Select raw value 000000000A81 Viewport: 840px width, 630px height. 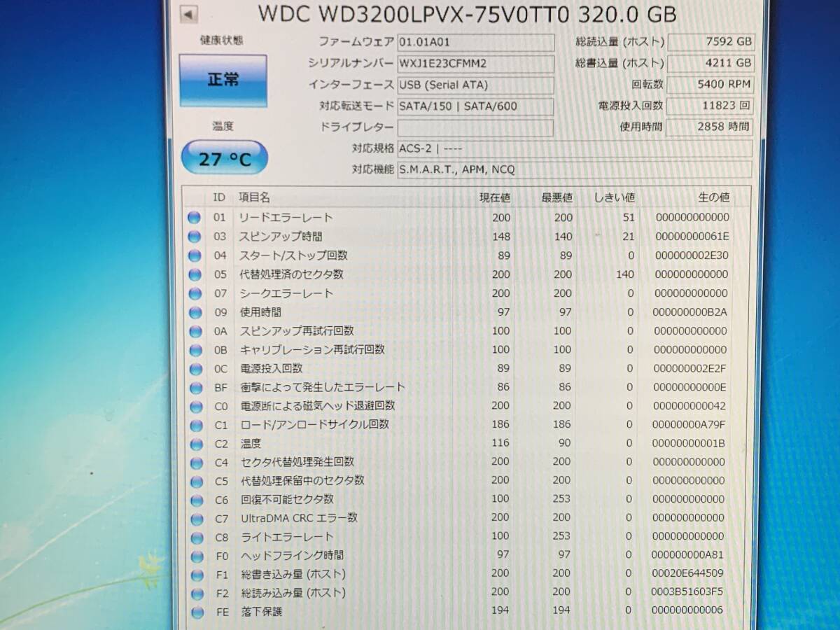pyautogui.click(x=687, y=556)
